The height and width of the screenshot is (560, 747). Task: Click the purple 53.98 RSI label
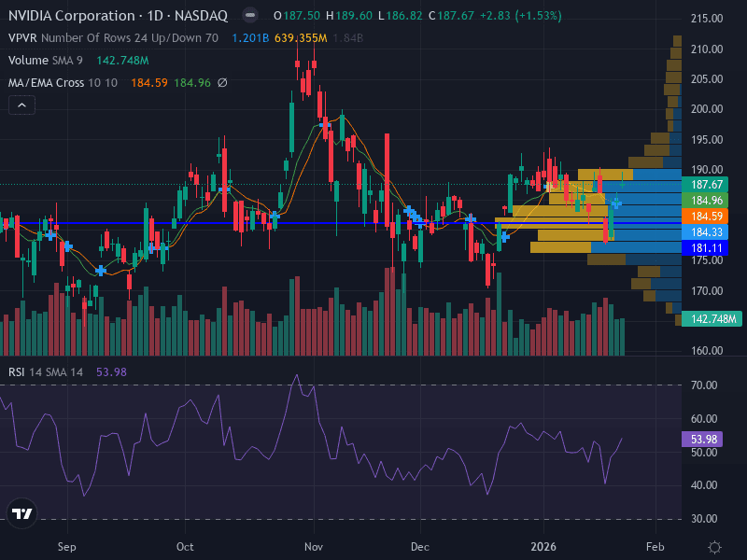click(702, 439)
